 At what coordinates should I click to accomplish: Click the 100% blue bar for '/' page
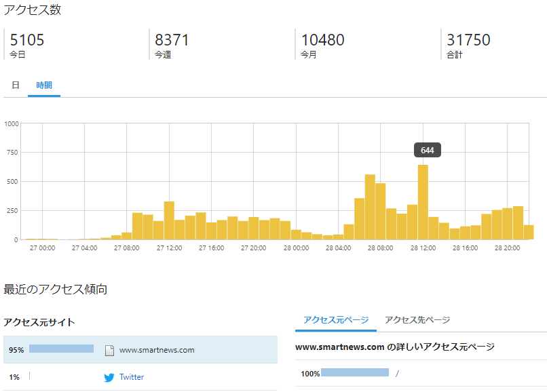(355, 372)
